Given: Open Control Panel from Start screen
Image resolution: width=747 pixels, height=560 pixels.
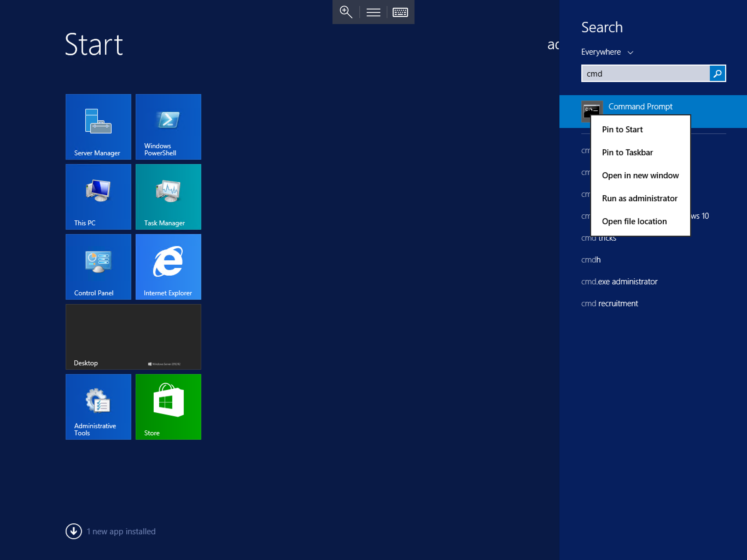Looking at the screenshot, I should (98, 267).
